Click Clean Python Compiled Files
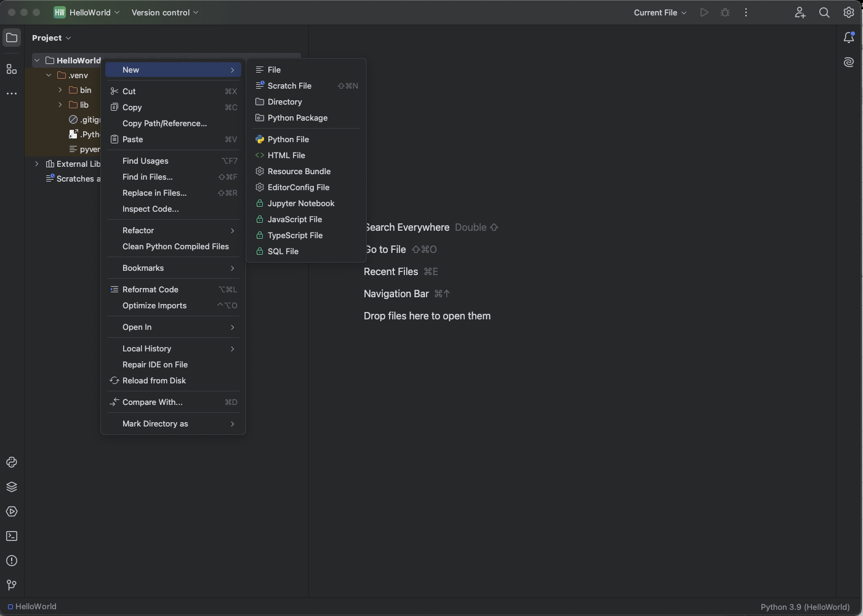 pyautogui.click(x=173, y=246)
